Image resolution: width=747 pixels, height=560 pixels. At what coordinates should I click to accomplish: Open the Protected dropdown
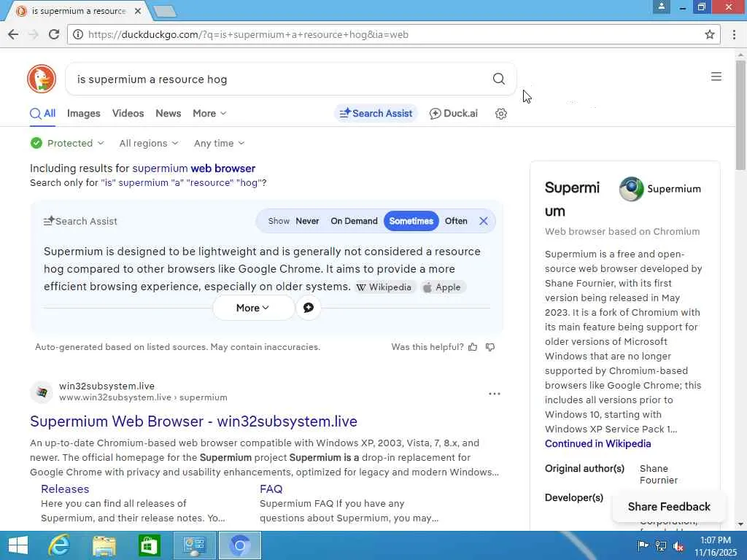tap(67, 143)
